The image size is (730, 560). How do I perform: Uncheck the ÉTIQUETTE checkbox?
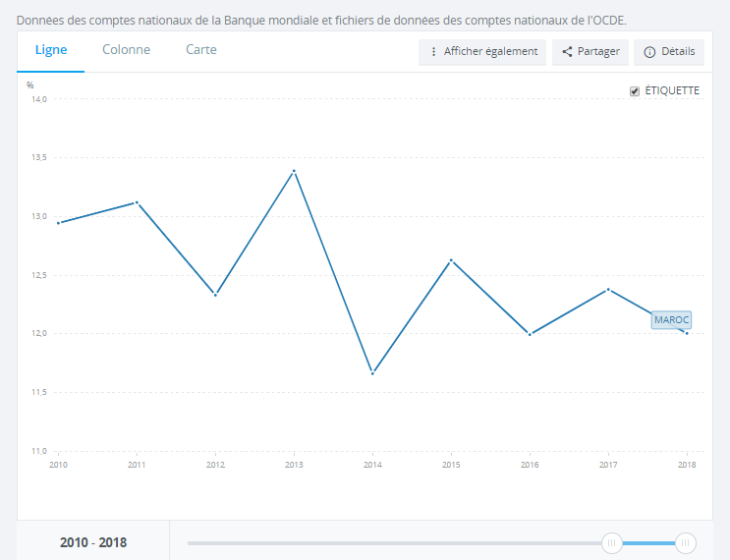[635, 91]
